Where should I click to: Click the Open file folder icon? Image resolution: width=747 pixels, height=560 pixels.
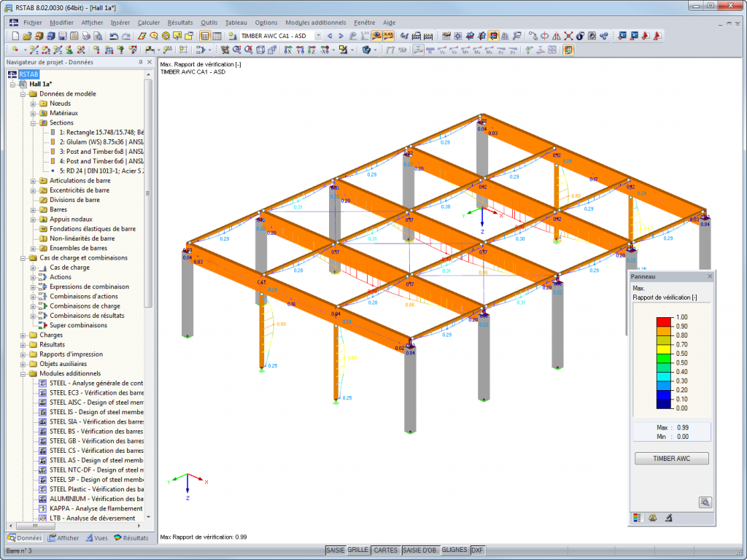pos(27,36)
